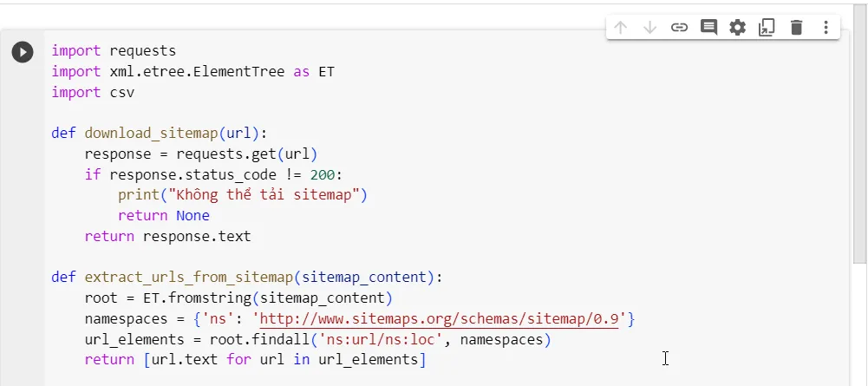Add a comment to the cell
The height and width of the screenshot is (386, 868).
coord(708,28)
